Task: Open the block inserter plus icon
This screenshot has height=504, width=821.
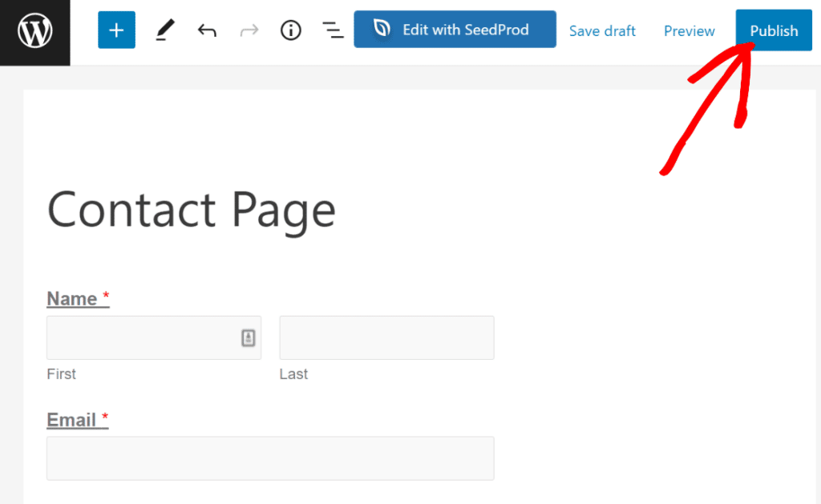Action: point(116,30)
